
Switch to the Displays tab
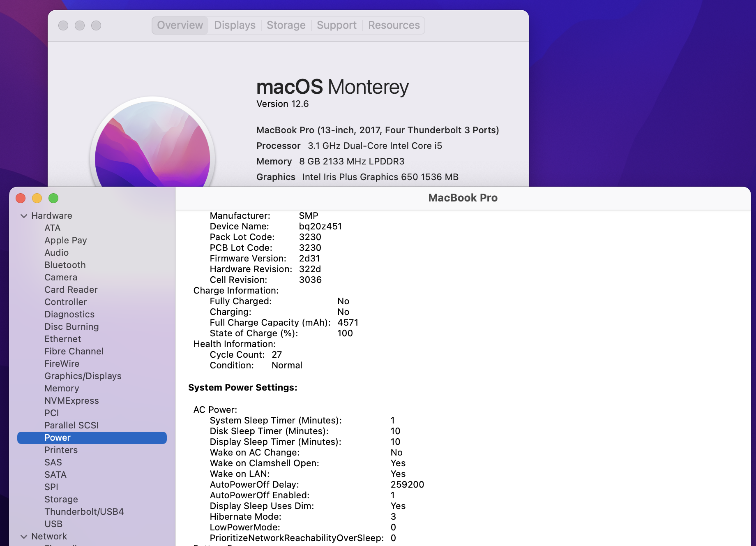(x=235, y=25)
